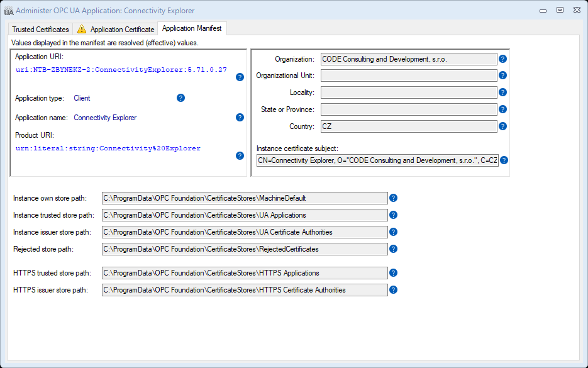Click the Rejected store path field
This screenshot has height=368, width=588.
coord(245,249)
